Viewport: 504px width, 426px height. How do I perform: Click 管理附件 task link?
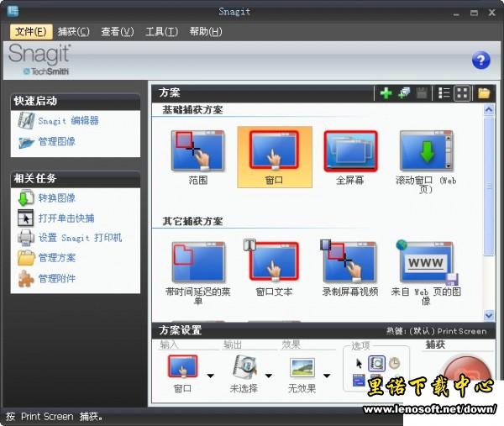[56, 278]
